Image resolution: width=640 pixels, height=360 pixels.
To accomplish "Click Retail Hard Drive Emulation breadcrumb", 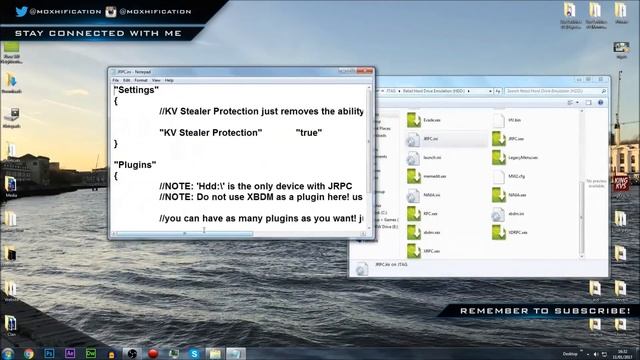I will [433, 91].
